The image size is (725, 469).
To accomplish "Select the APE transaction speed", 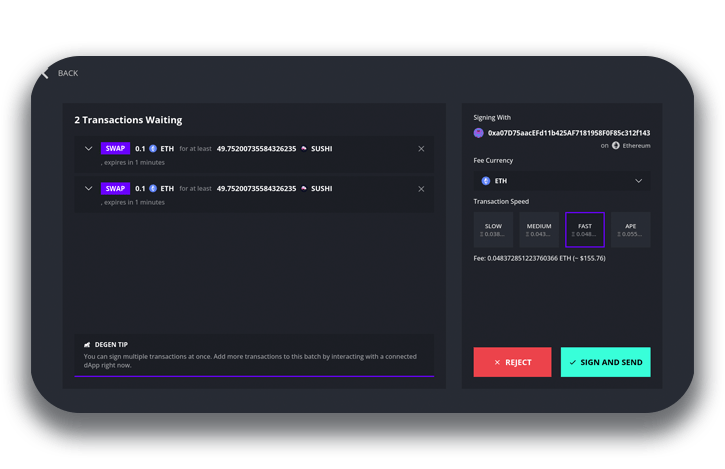I will pyautogui.click(x=631, y=229).
